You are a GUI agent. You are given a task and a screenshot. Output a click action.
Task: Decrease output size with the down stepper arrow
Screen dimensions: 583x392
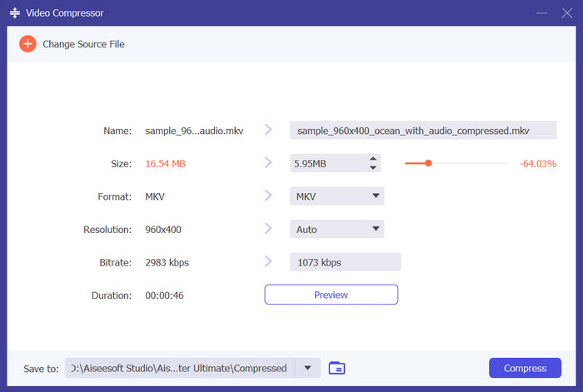373,168
